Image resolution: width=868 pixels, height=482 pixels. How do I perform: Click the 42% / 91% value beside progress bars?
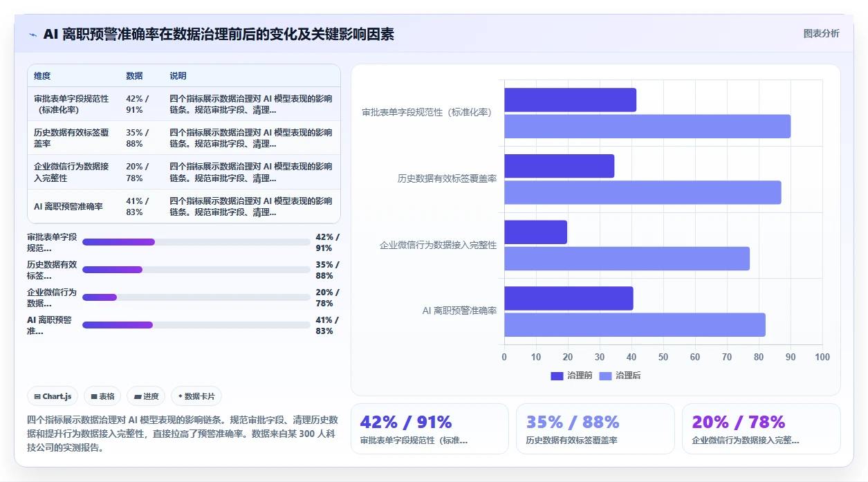pyautogui.click(x=328, y=242)
